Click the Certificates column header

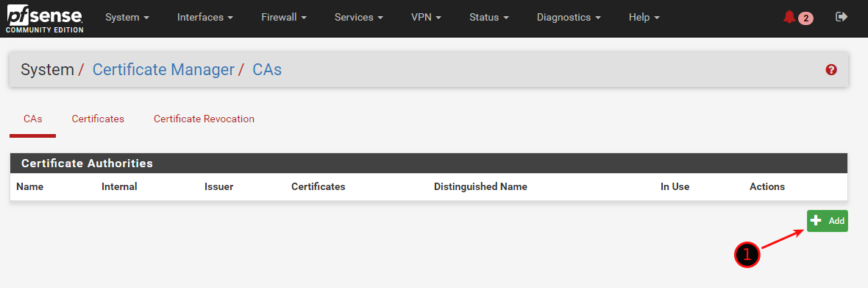319,186
